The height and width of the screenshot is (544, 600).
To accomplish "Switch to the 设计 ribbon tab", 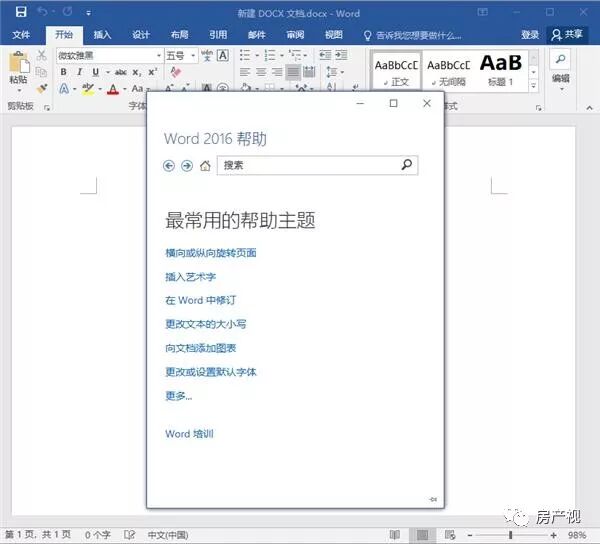I will (x=141, y=35).
